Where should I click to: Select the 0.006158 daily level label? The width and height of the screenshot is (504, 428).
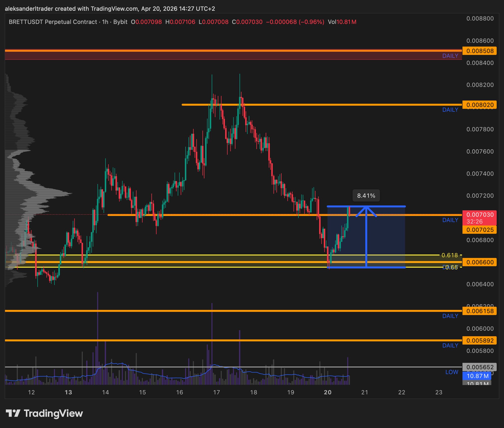[479, 311]
